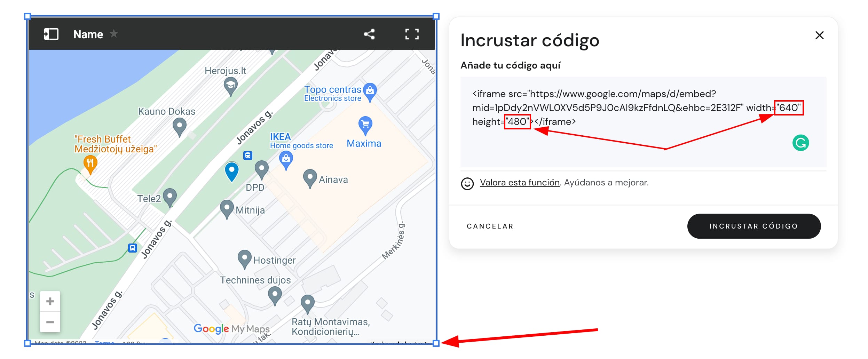Select the blue highlighted location pin
868x359 pixels.
(x=231, y=171)
